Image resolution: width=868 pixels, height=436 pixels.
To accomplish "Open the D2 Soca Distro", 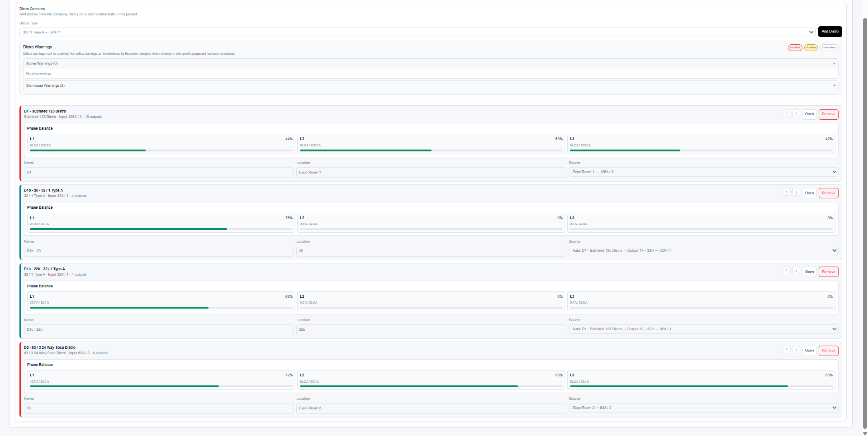I will [809, 350].
